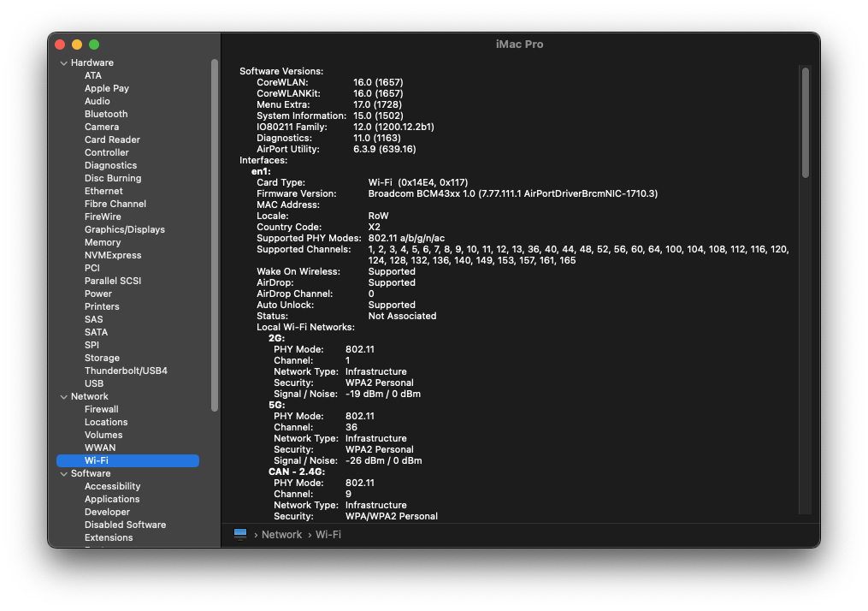Collapse the Network section chevron

click(x=63, y=396)
